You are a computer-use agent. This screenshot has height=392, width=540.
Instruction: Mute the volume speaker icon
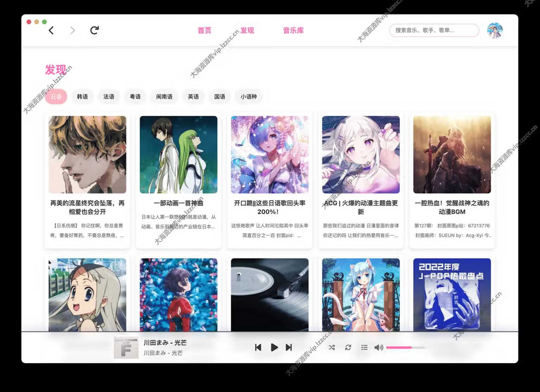coord(379,347)
